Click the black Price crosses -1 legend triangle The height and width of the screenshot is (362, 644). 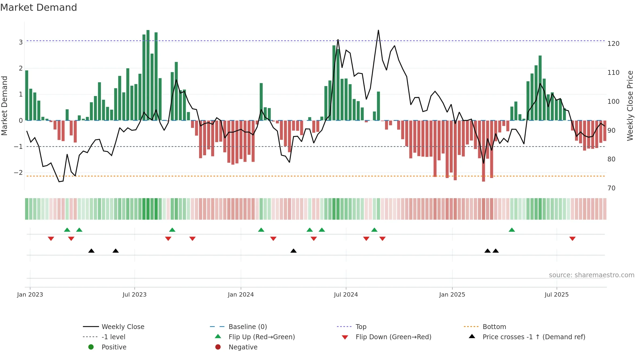coord(472,336)
